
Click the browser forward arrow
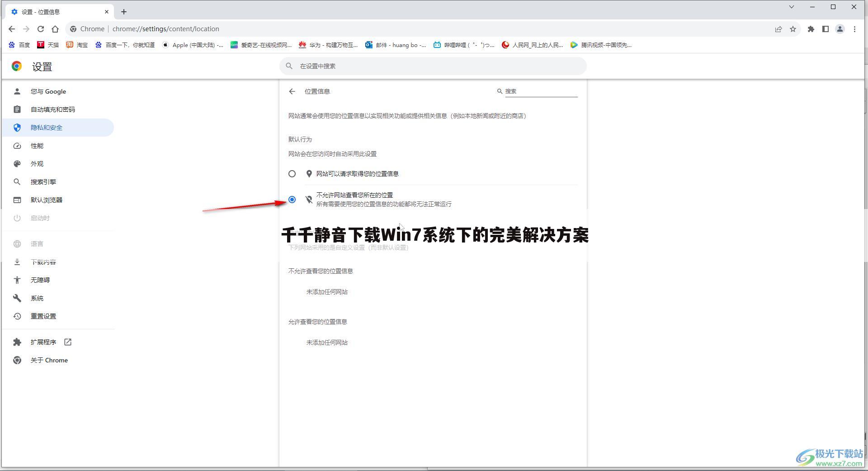(26, 29)
